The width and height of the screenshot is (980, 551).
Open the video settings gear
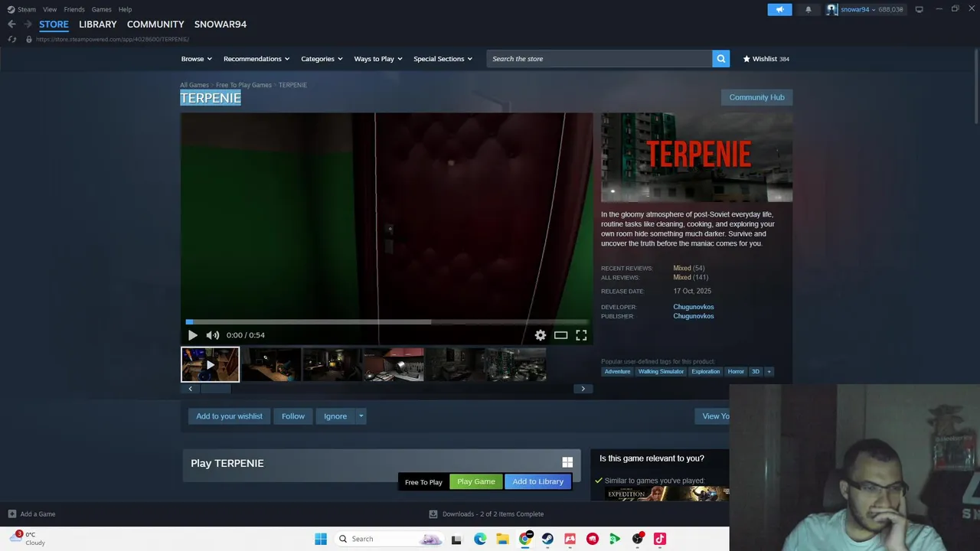tap(541, 335)
